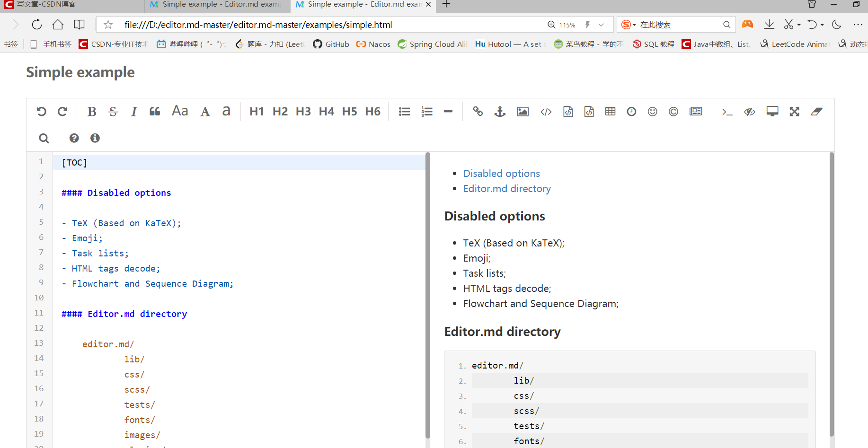Insert date and time clock icon
This screenshot has width=868, height=448.
[x=631, y=112]
